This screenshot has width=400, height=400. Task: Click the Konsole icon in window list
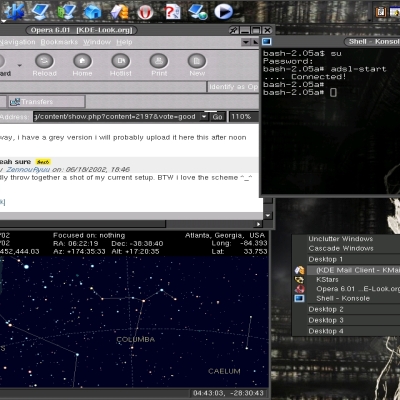coord(299,298)
